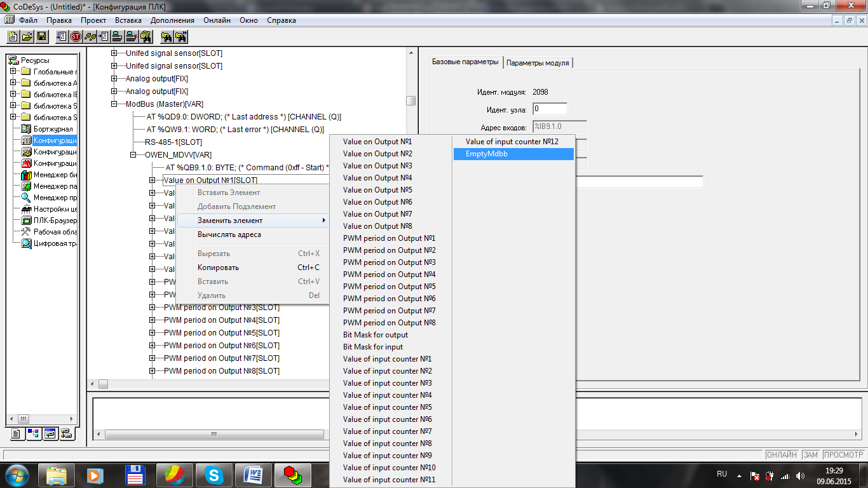
Task: Switch to the Параметры модуля tab
Action: click(538, 63)
